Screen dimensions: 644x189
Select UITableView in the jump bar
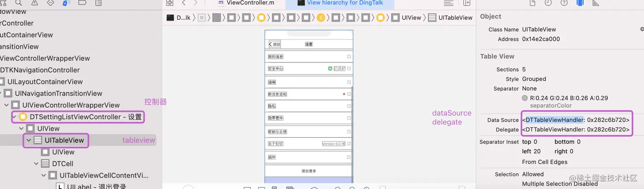[450, 17]
